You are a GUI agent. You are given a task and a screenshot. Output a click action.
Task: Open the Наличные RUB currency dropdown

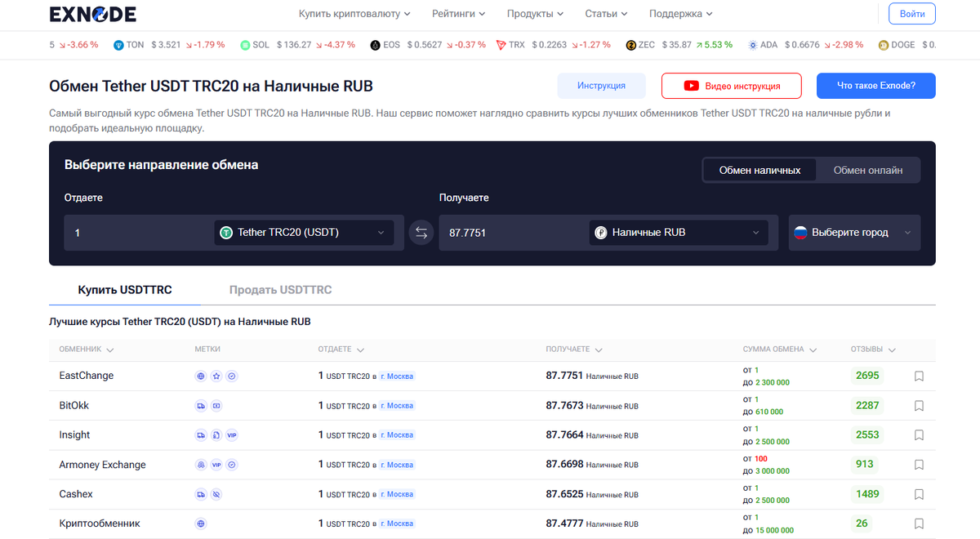[x=679, y=233]
